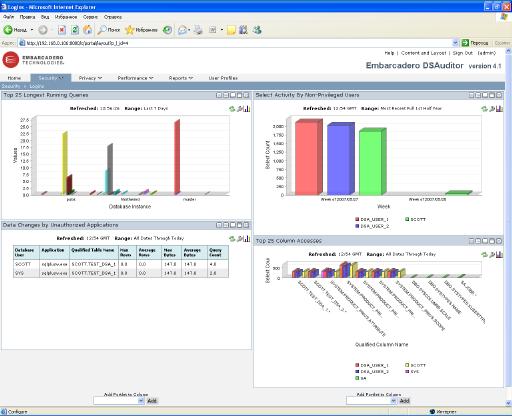Change chart type for Longest Running Queries
The width and height of the screenshot is (512, 416).
coord(247,109)
